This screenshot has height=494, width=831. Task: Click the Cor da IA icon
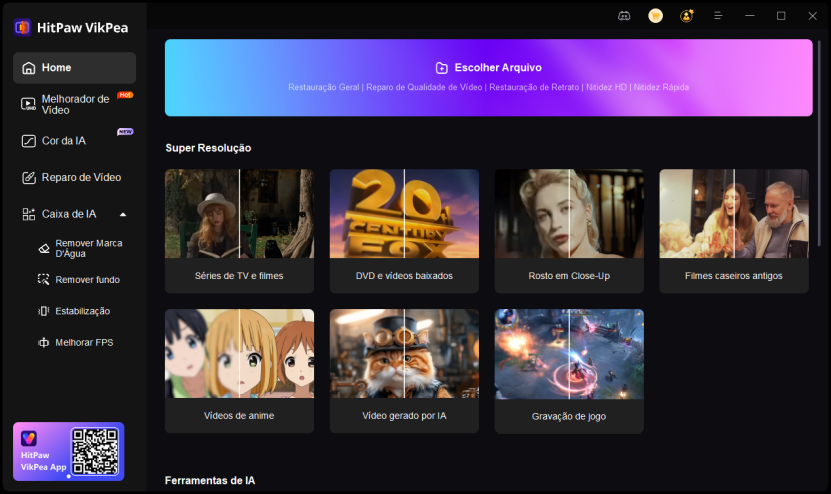click(29, 141)
